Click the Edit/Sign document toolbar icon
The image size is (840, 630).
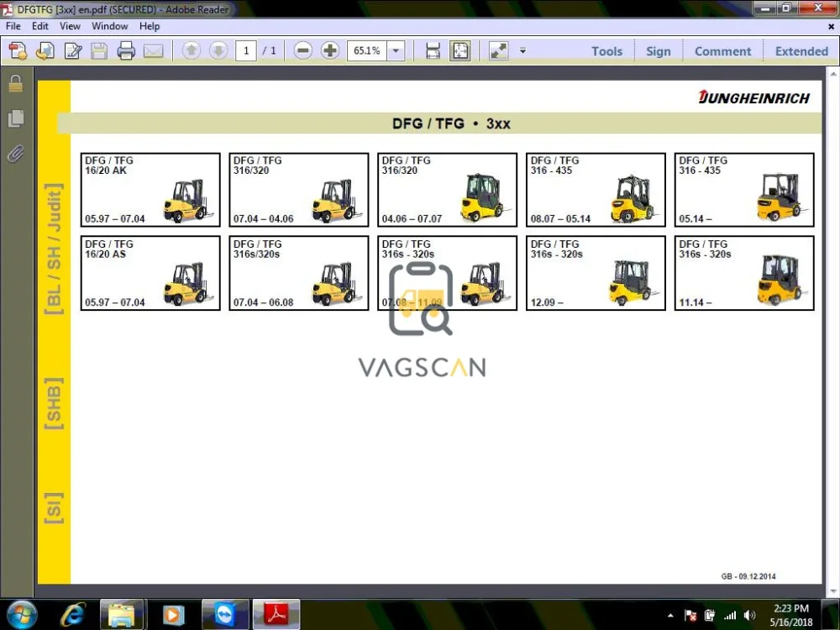click(72, 51)
